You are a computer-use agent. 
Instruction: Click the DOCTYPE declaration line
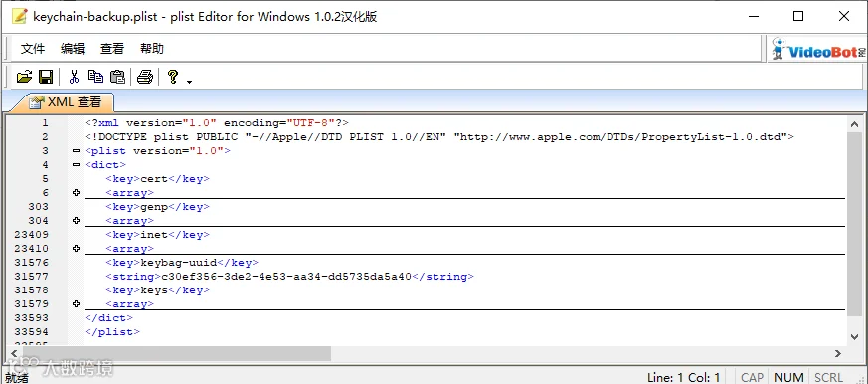[439, 137]
